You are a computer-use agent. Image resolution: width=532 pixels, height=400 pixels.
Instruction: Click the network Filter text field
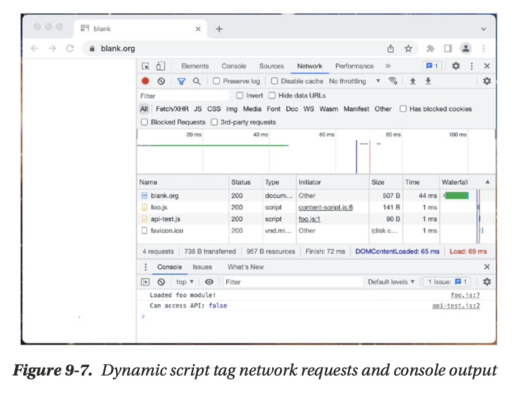point(184,96)
